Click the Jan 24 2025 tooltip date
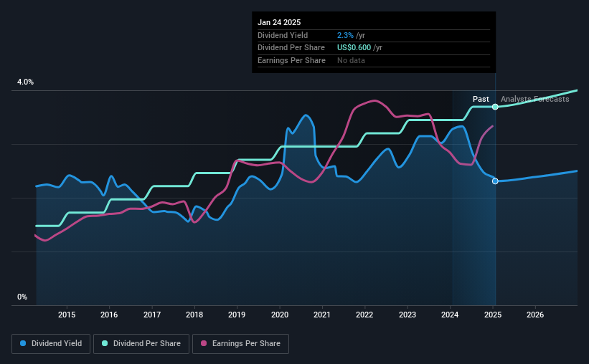The height and width of the screenshot is (364, 589). (x=279, y=22)
